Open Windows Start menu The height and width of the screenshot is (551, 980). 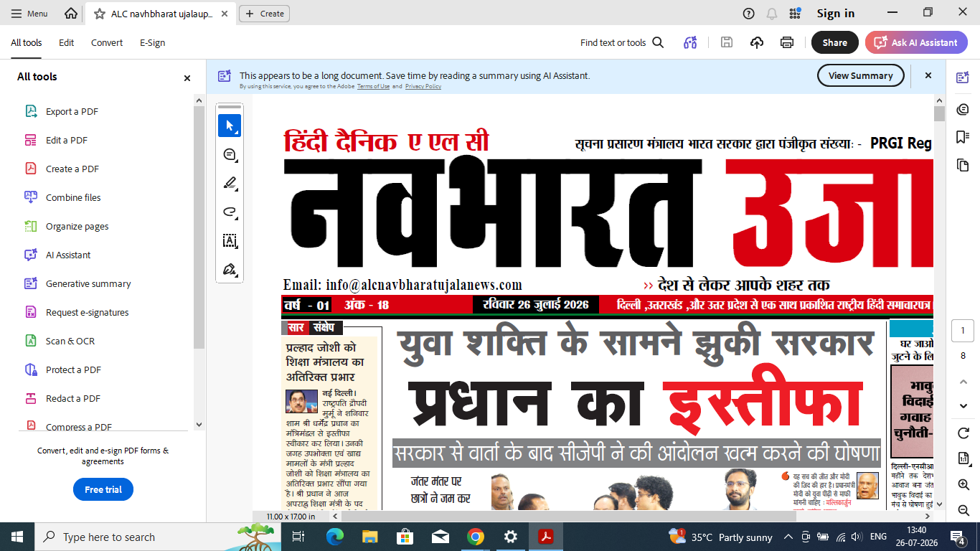pyautogui.click(x=17, y=537)
